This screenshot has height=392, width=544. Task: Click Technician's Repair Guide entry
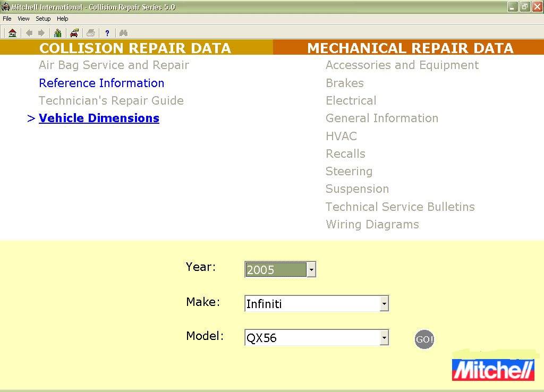pyautogui.click(x=112, y=100)
